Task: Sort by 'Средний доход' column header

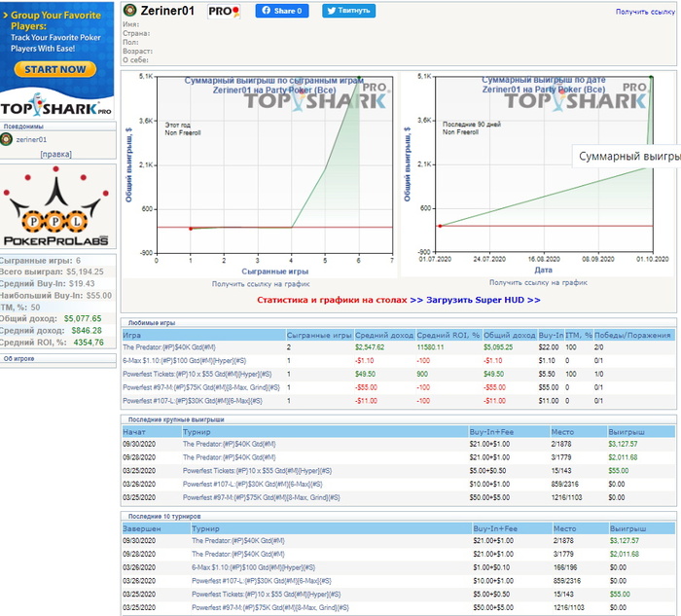Action: (x=384, y=336)
